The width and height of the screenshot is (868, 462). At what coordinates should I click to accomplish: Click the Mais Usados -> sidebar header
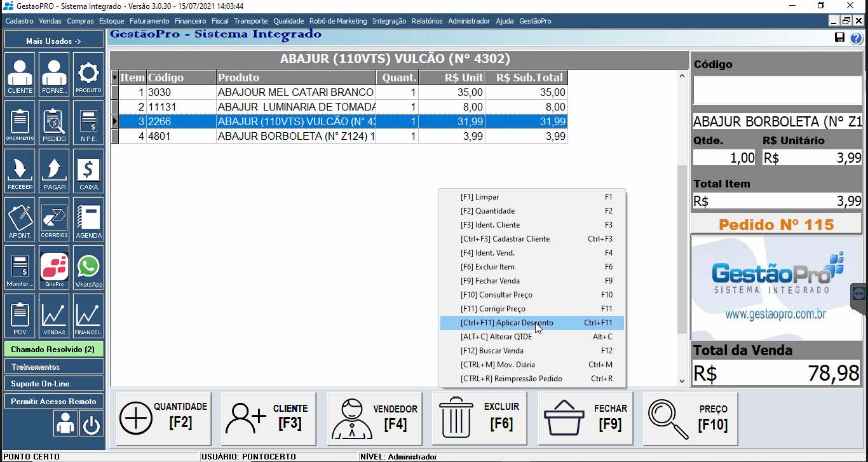click(x=54, y=41)
